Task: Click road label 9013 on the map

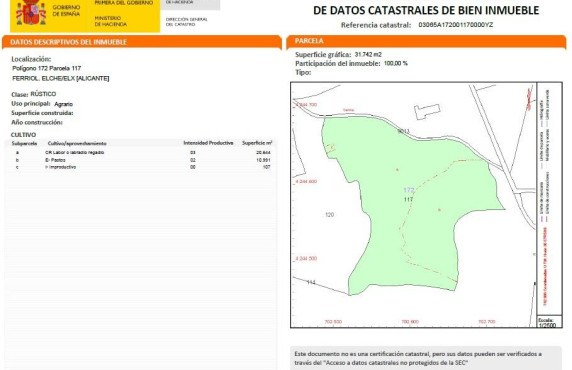Action: click(403, 131)
